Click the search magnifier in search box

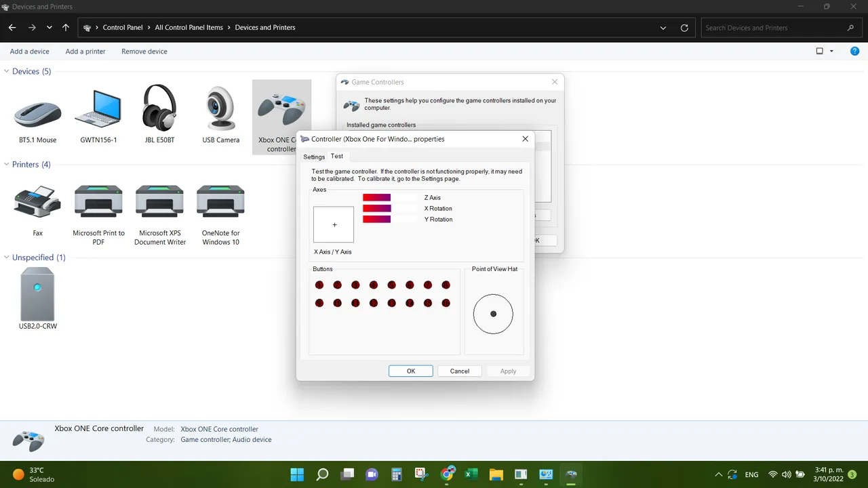[850, 28]
